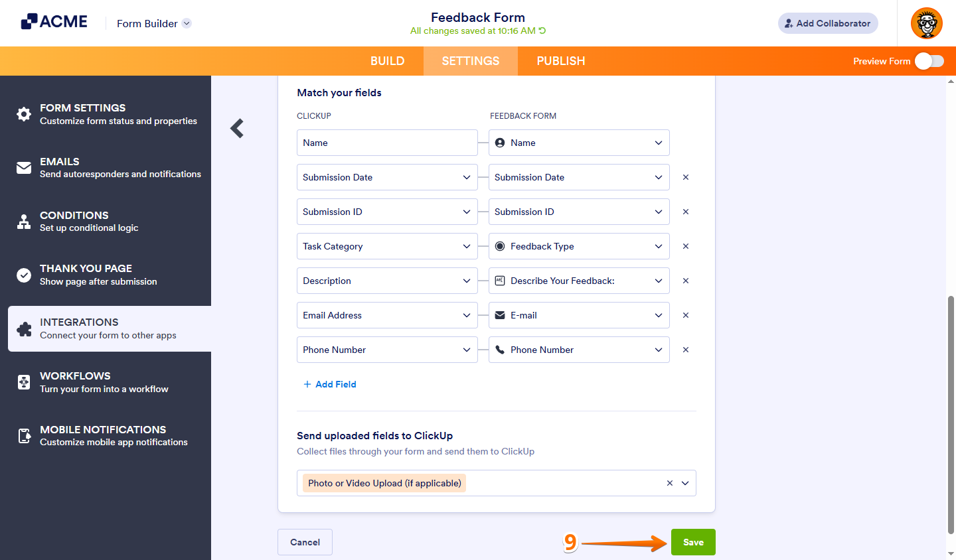Select the Integrations puzzle piece icon
Image resolution: width=956 pixels, height=560 pixels.
[x=23, y=328]
